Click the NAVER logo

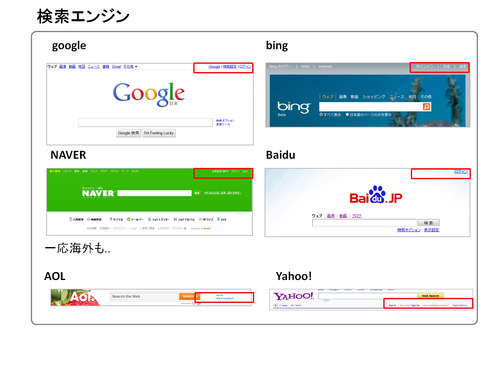pyautogui.click(x=98, y=193)
